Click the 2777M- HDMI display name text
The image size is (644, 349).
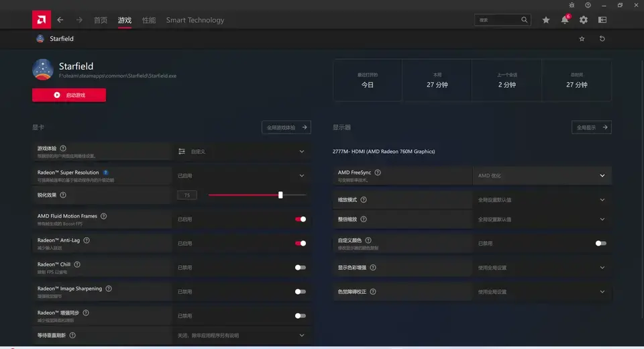click(x=384, y=151)
